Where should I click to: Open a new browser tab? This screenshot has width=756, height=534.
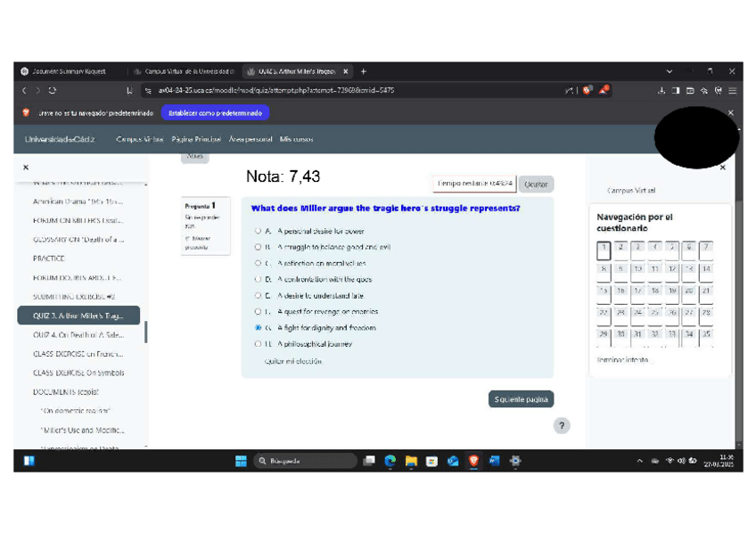click(364, 71)
